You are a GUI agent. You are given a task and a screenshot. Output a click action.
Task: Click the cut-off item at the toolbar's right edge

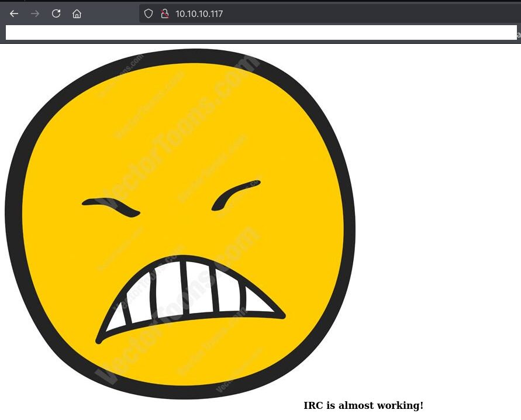point(518,35)
